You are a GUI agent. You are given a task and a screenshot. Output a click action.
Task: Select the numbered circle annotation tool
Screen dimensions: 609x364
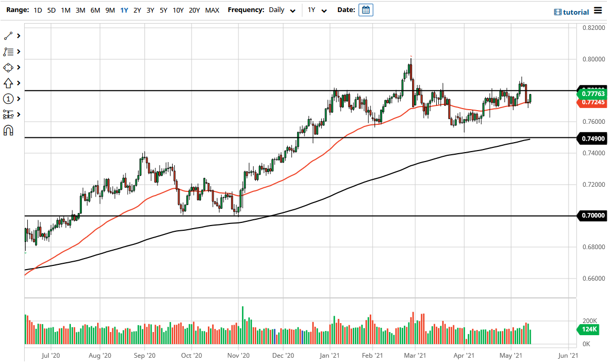pos(8,99)
